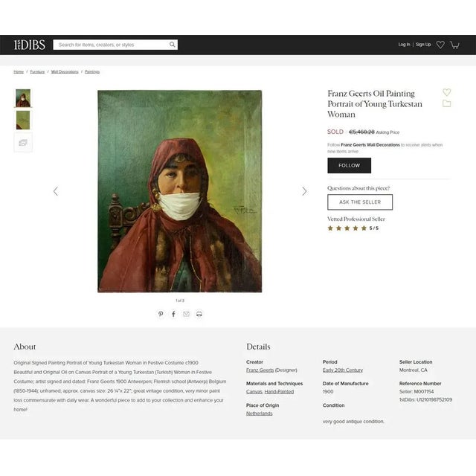The image size is (476, 476).
Task: Select the second signature thumbnail
Action: point(23,120)
